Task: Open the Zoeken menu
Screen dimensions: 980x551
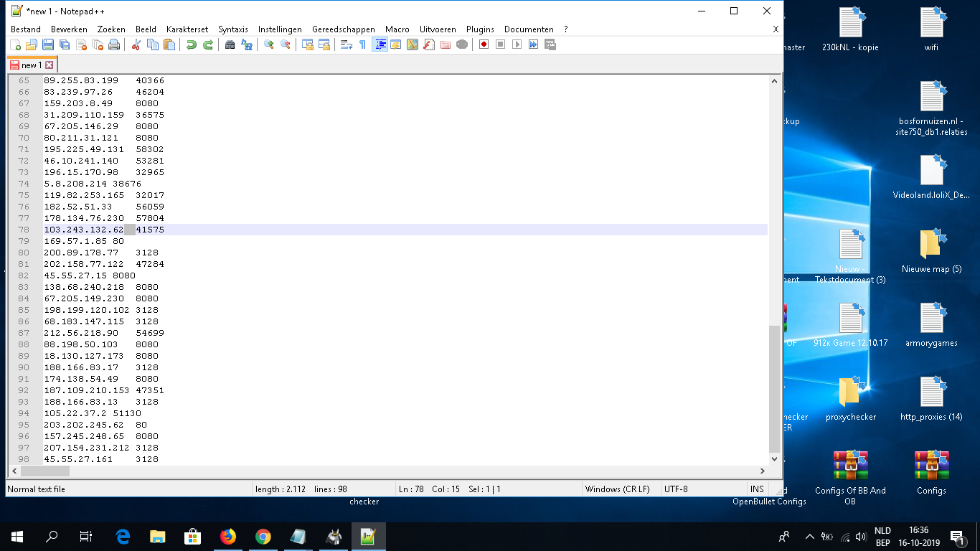Action: tap(111, 29)
